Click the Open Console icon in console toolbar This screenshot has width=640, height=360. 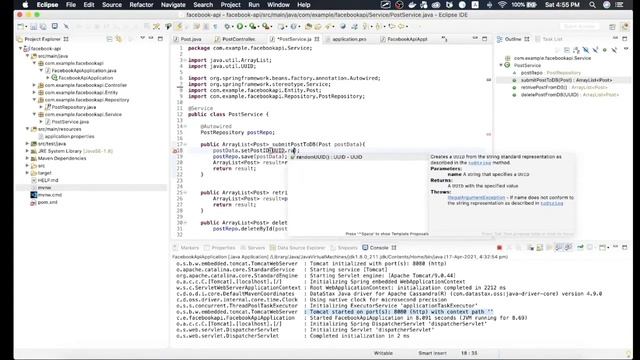click(x=602, y=247)
